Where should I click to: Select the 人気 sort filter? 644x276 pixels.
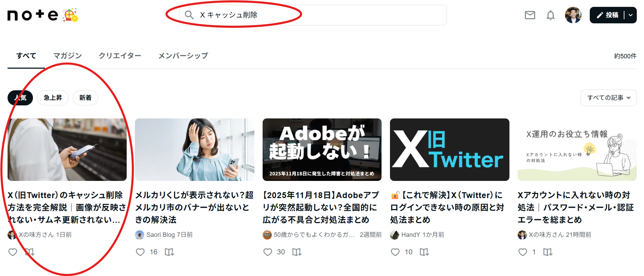point(20,98)
